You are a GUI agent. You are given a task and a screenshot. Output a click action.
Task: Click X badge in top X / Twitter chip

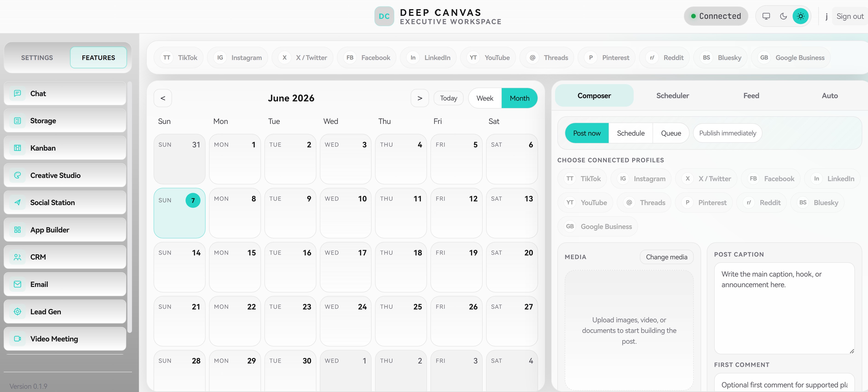coord(284,58)
